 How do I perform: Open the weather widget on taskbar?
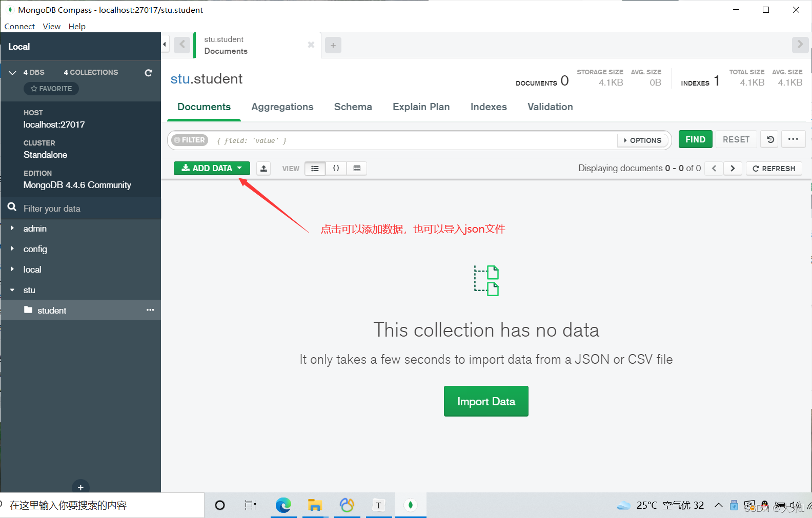point(660,505)
